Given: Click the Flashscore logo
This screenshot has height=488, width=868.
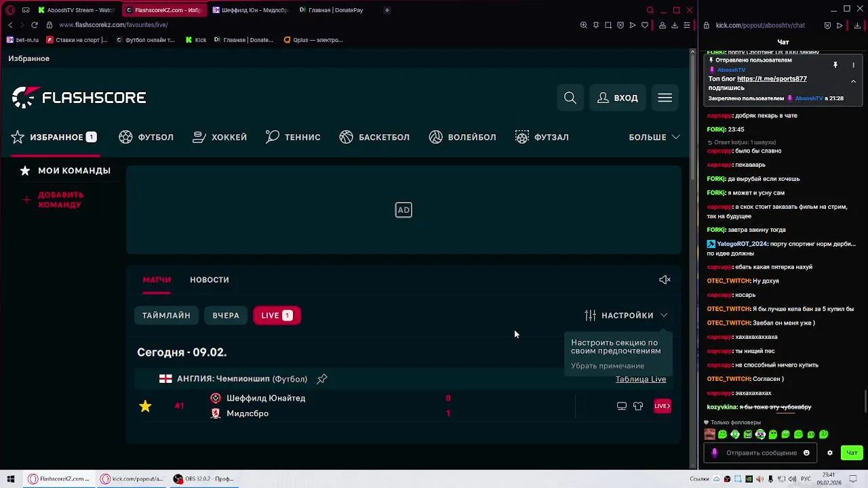Looking at the screenshot, I should [x=79, y=98].
